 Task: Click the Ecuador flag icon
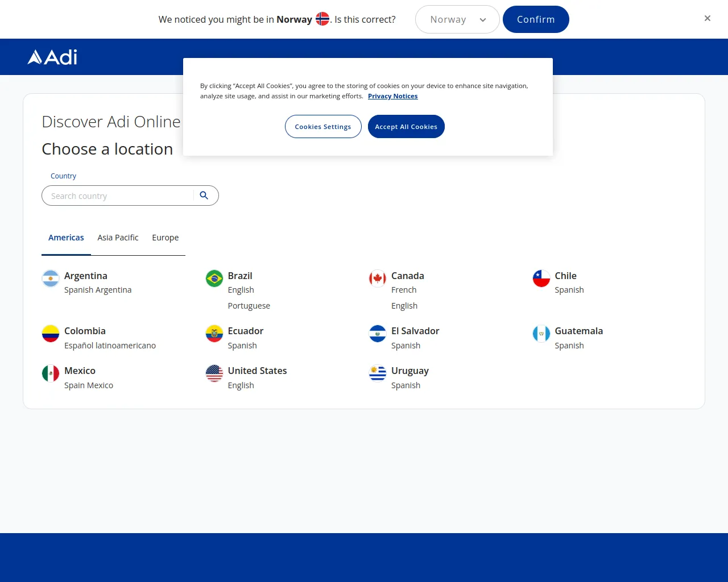(214, 334)
